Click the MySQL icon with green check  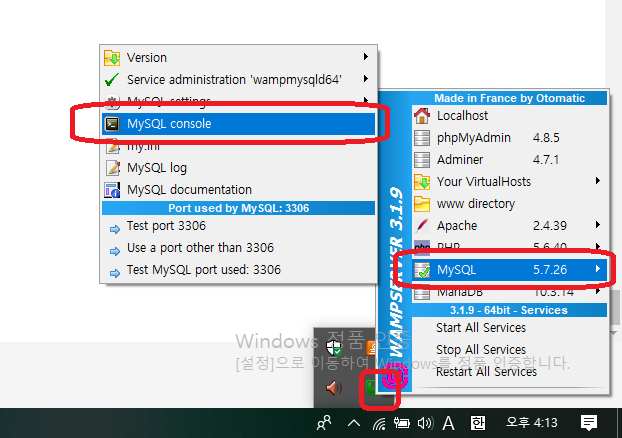pyautogui.click(x=422, y=270)
